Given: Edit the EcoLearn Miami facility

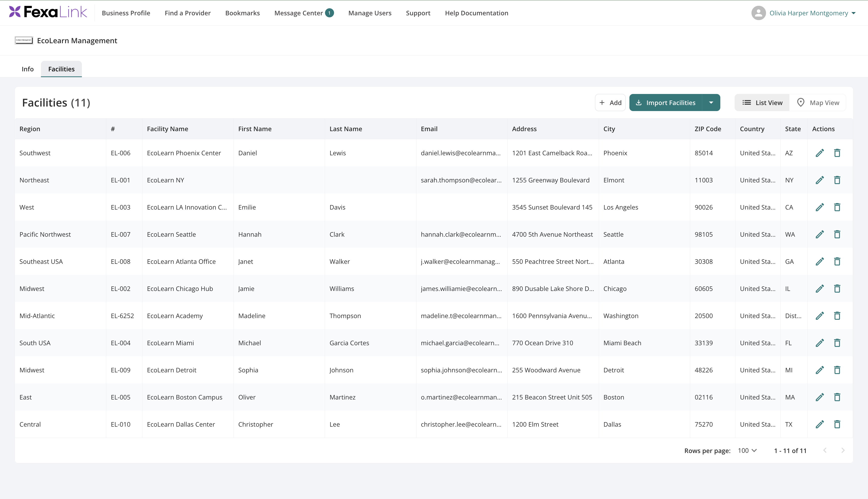Looking at the screenshot, I should pyautogui.click(x=819, y=343).
